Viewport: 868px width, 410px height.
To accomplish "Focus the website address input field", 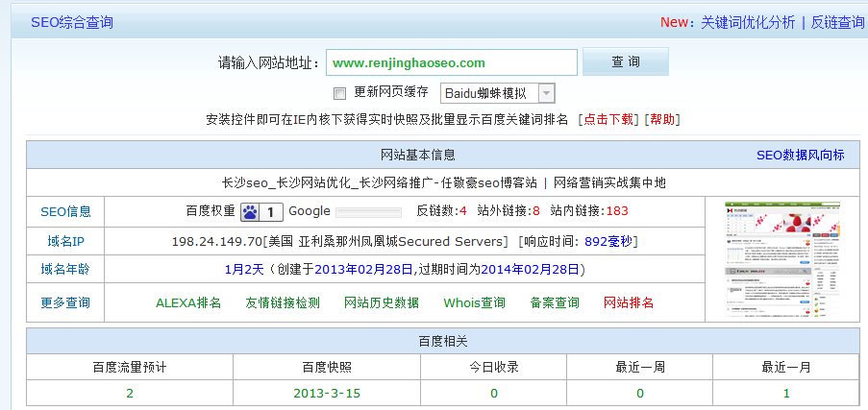I will (x=451, y=62).
